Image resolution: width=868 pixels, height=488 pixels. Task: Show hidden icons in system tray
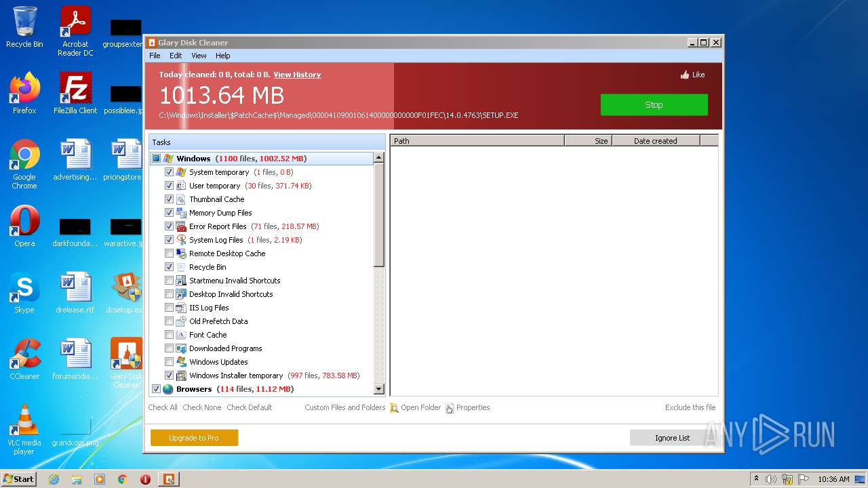click(x=756, y=479)
